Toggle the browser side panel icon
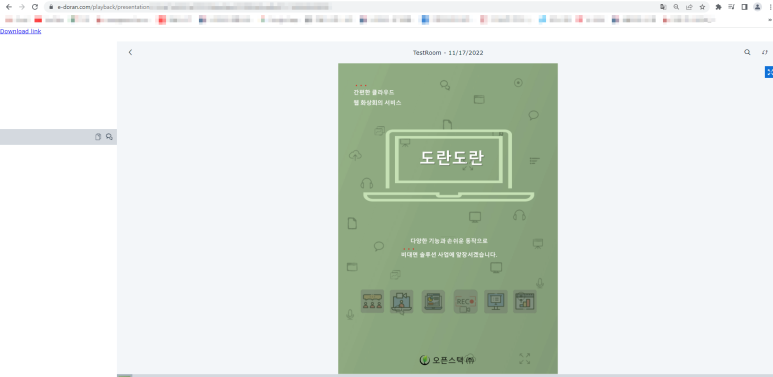The height and width of the screenshot is (377, 773). 744,7
